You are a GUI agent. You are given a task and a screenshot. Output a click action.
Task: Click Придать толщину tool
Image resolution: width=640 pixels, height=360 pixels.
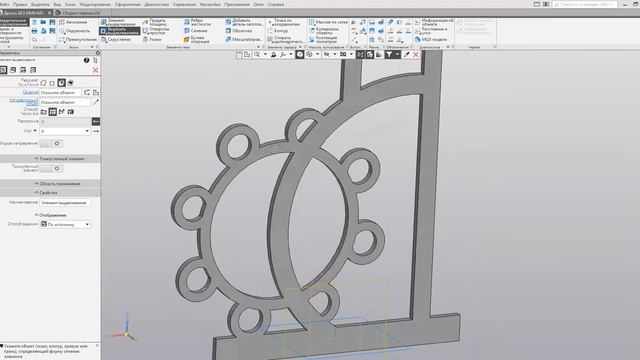[155, 22]
